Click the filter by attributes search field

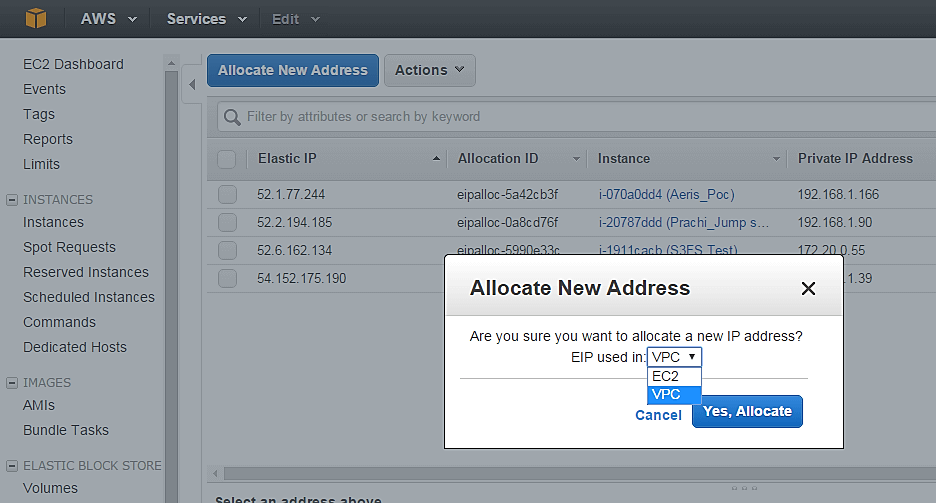point(580,117)
